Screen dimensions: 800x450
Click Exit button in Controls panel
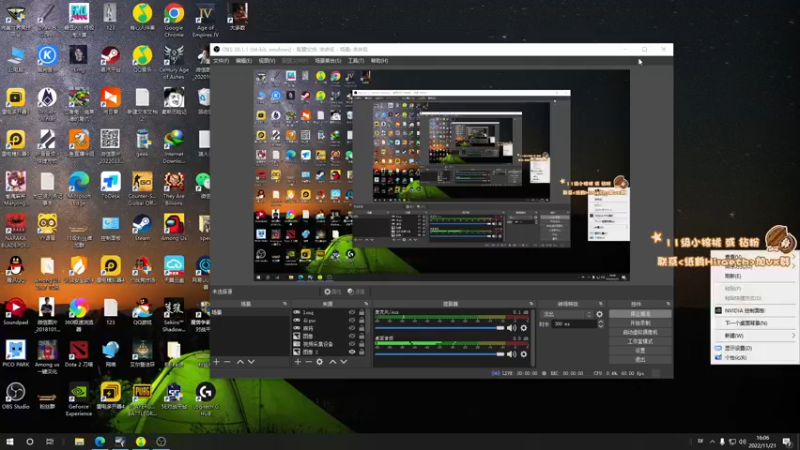click(640, 360)
